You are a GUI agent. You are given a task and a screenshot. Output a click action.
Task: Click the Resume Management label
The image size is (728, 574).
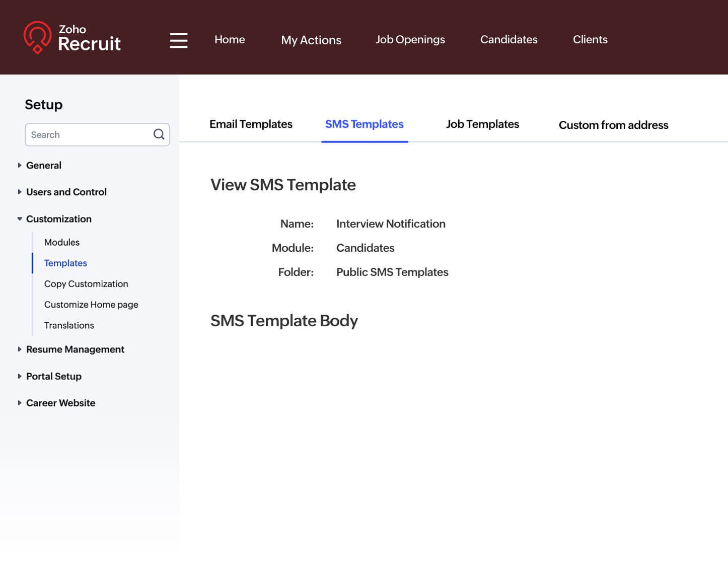75,349
